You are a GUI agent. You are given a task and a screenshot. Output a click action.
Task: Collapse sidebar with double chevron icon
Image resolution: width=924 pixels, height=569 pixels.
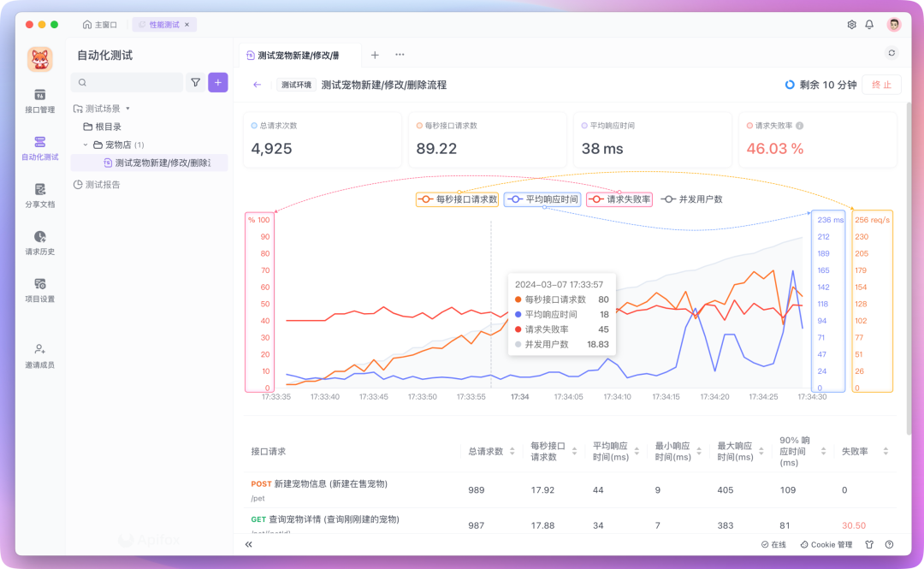(249, 544)
